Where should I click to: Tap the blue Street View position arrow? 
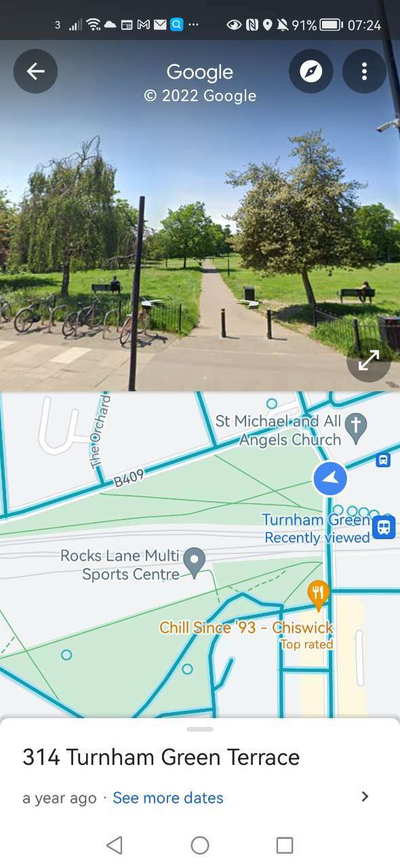330,479
